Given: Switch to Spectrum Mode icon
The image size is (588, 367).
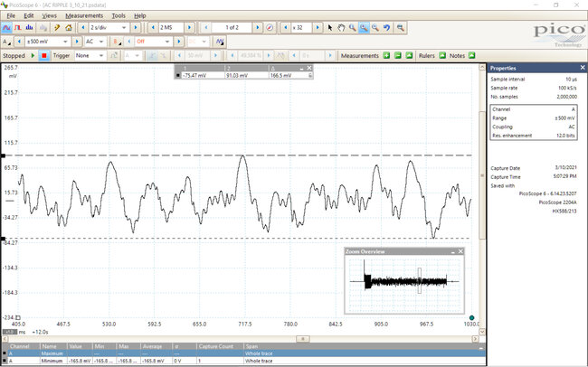Looking at the screenshot, I should (x=31, y=28).
